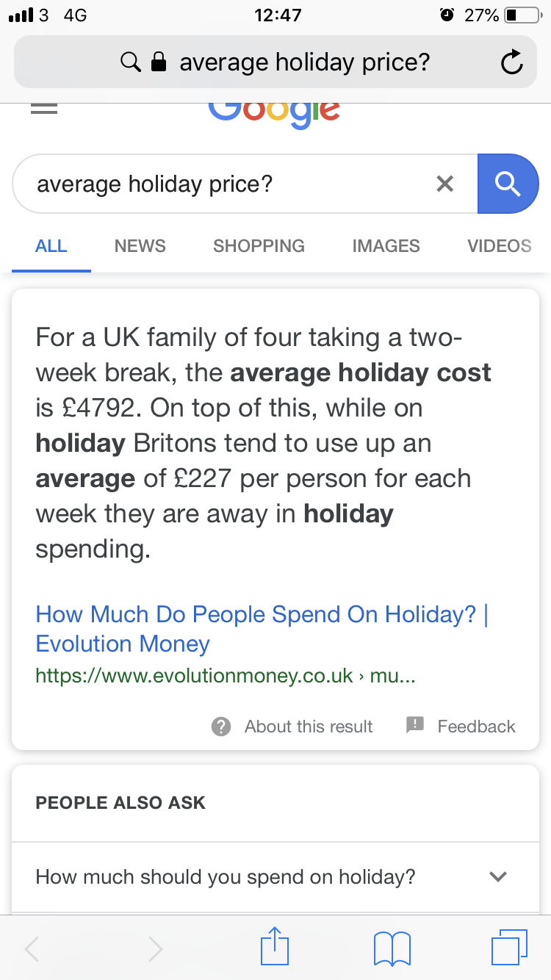Go forward with Safari's forward arrow
The height and width of the screenshot is (980, 551).
(155, 948)
